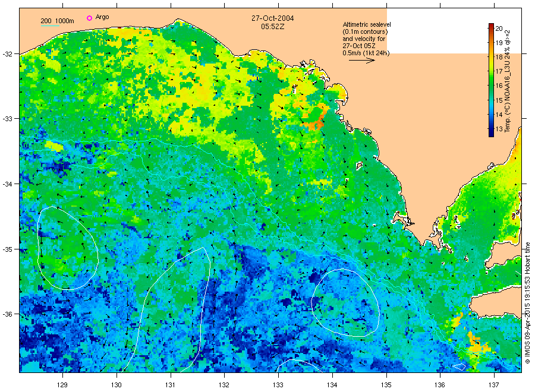Click the magenta Argo circle marker in legend
The height and width of the screenshot is (392, 535).
(x=89, y=18)
